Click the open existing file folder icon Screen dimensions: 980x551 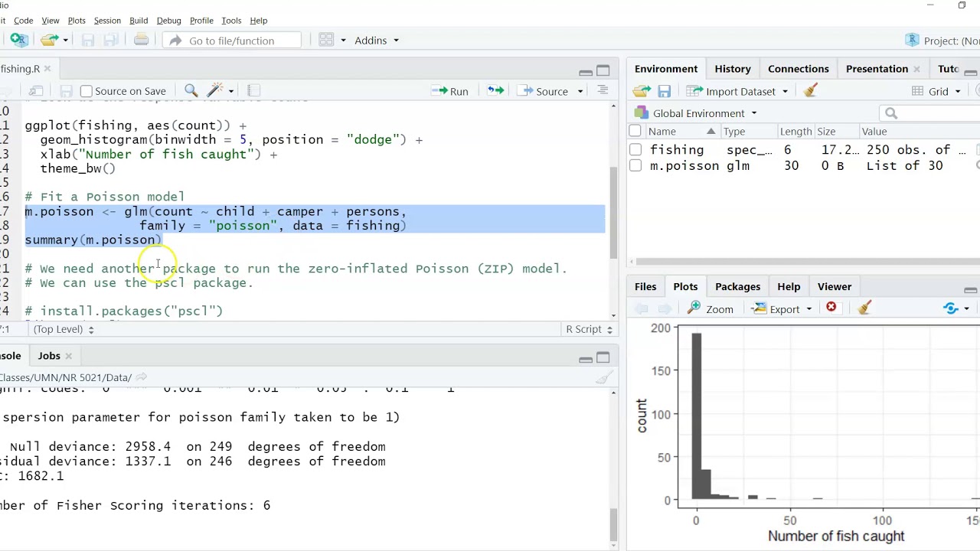[50, 40]
